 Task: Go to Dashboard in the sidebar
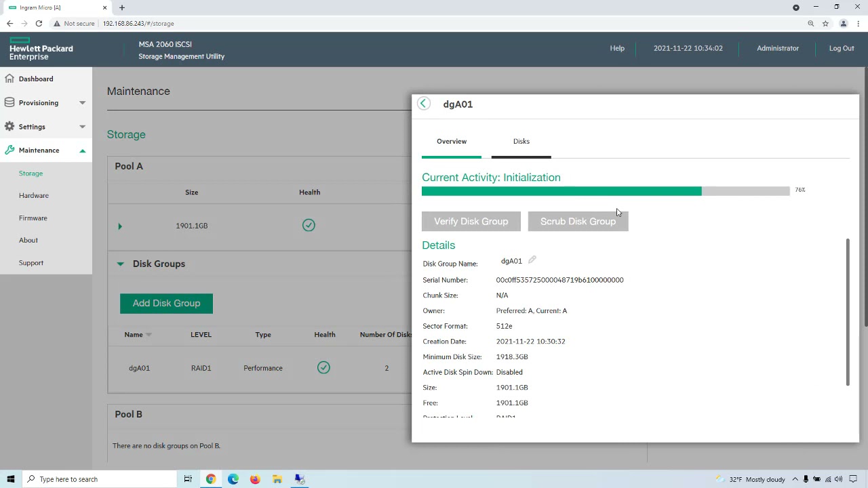[36, 79]
